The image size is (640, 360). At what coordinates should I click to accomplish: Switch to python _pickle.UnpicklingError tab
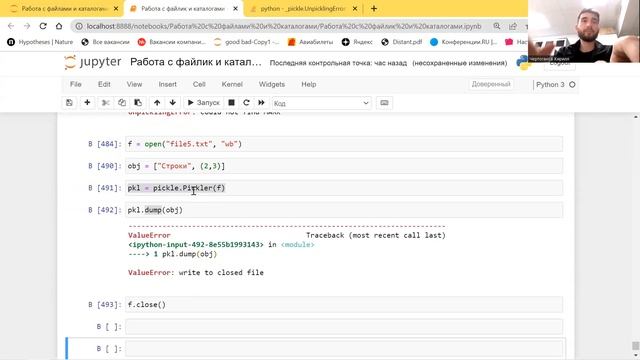tap(303, 9)
